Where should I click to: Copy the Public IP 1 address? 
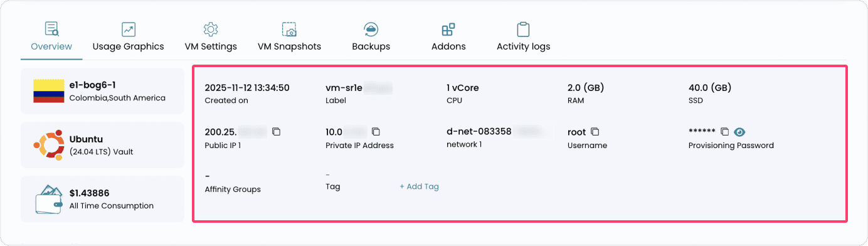[277, 132]
